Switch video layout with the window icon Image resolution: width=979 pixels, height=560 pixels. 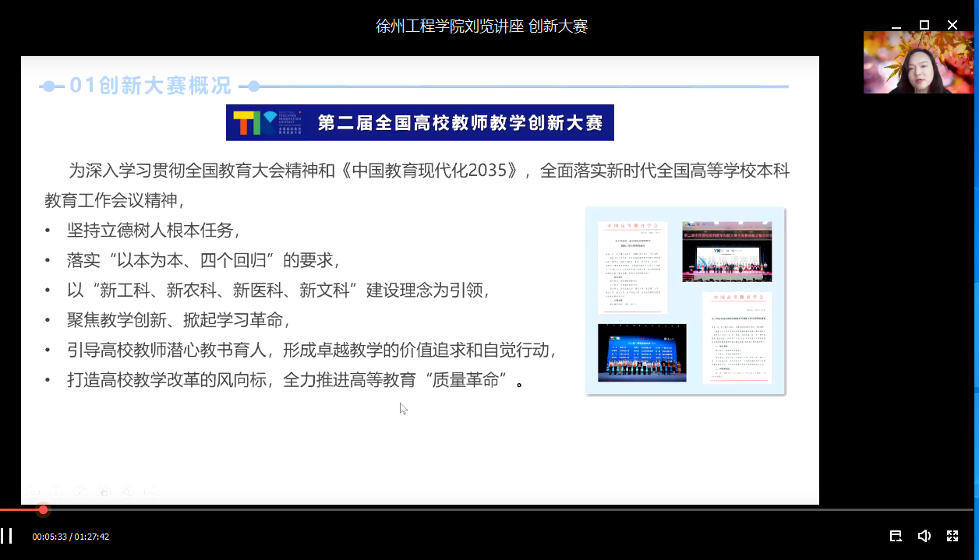tap(896, 536)
